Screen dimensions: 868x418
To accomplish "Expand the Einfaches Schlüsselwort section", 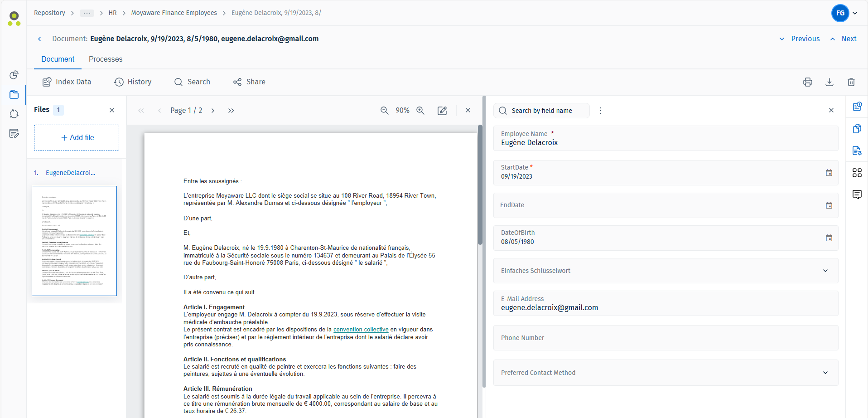I will (x=825, y=271).
